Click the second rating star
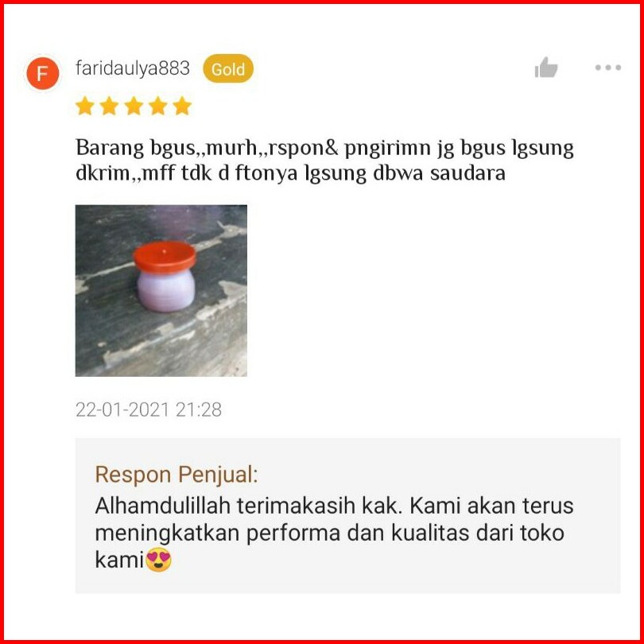The width and height of the screenshot is (644, 644). coord(109,106)
